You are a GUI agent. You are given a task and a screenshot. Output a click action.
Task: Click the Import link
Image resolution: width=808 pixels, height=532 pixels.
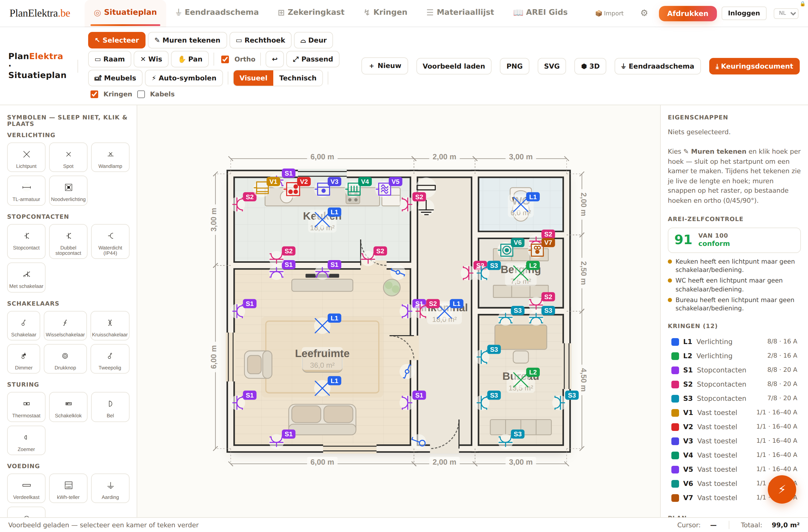click(x=609, y=13)
